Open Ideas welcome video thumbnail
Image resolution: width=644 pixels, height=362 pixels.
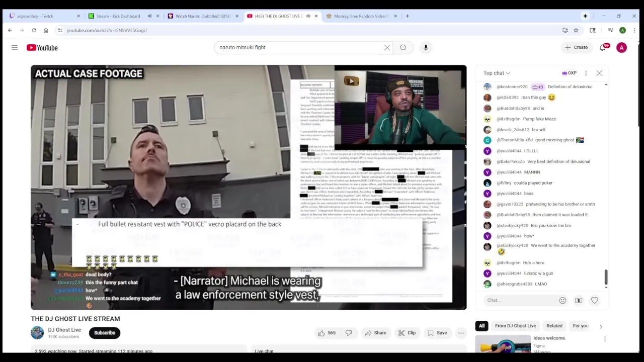coord(503,343)
